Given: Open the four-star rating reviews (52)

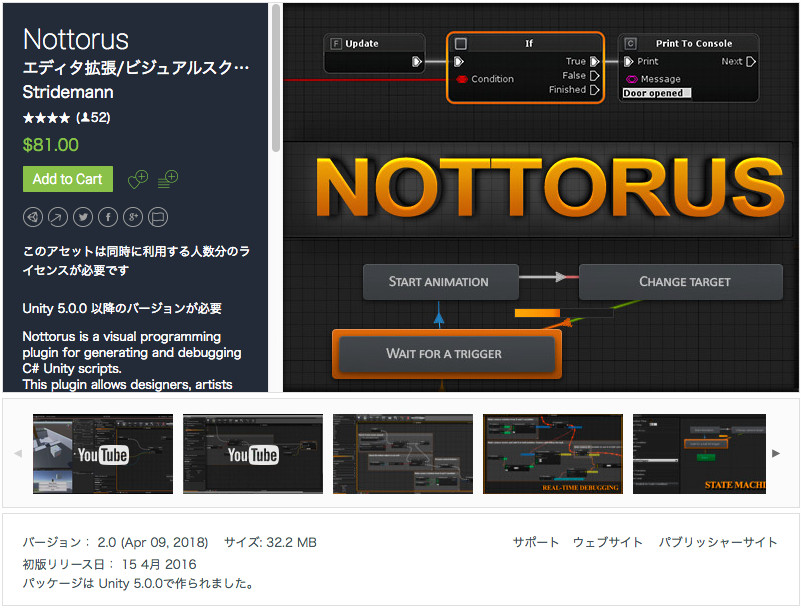Looking at the screenshot, I should pos(66,118).
